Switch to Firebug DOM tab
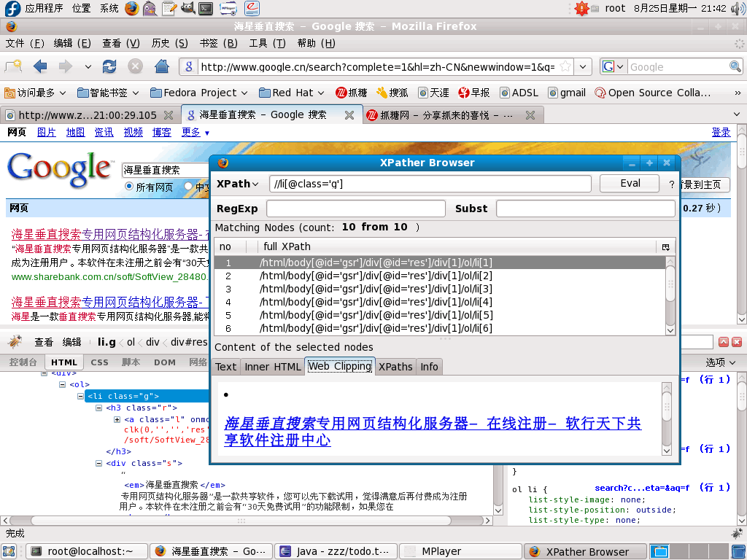 [165, 362]
